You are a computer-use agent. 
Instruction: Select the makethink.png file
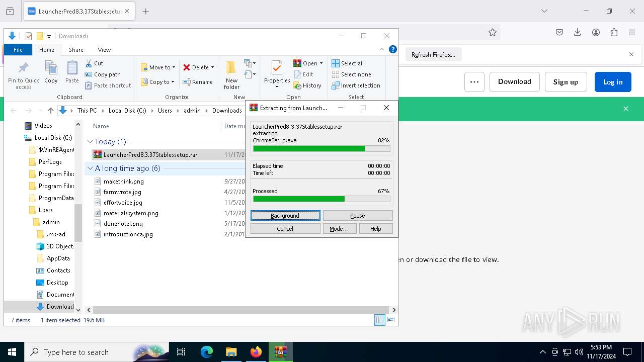click(123, 182)
